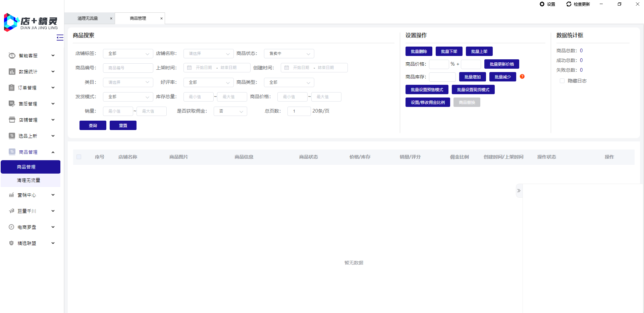
Task: Click the 批量设置现货模式 button
Action: (x=473, y=89)
